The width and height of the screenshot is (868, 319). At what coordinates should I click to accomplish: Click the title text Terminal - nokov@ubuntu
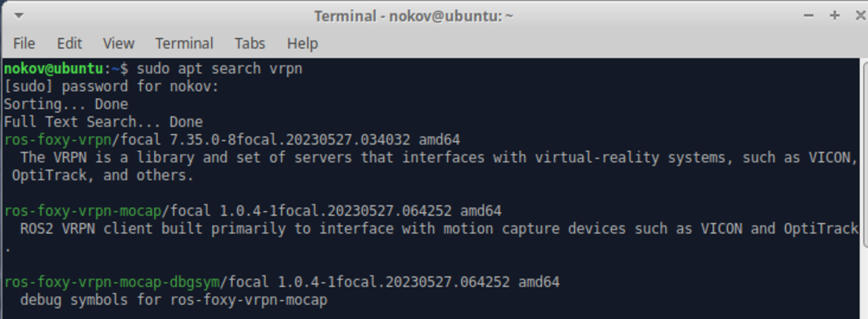click(413, 16)
